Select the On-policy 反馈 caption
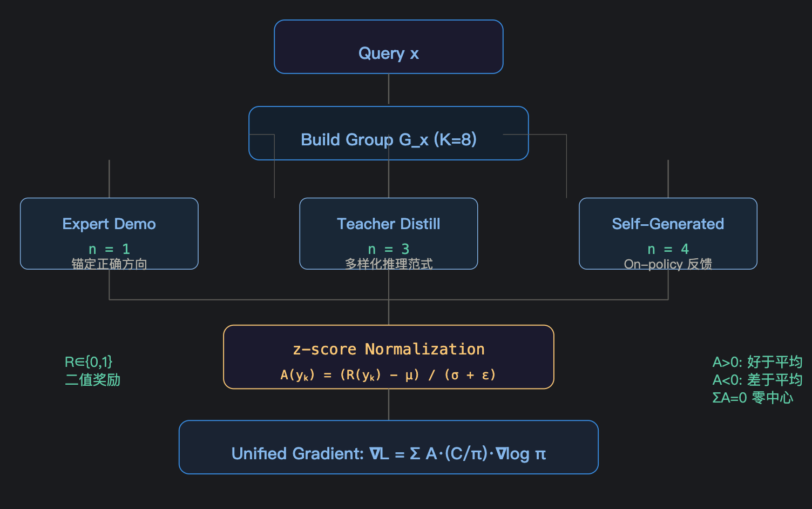Screen dimensions: 812x509 pyautogui.click(x=668, y=264)
